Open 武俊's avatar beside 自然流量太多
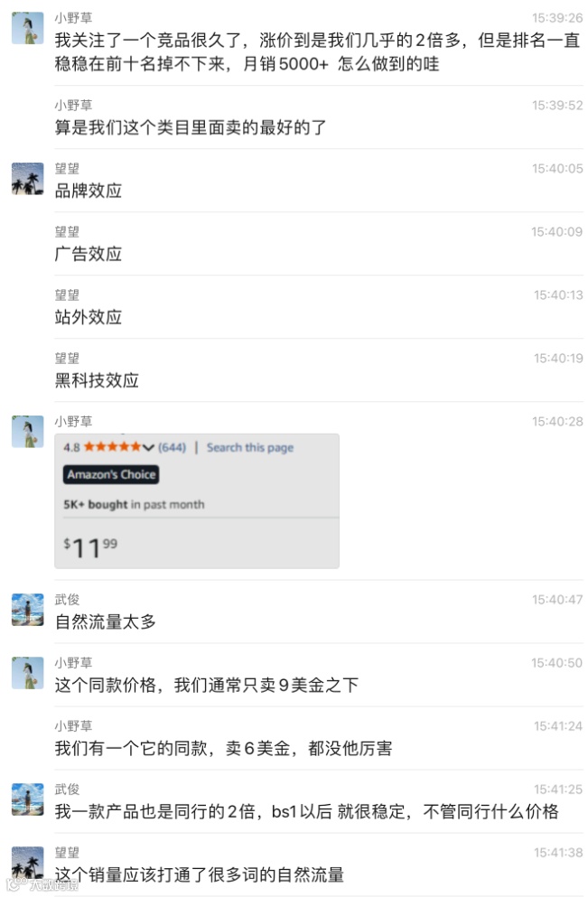This screenshot has height=897, width=588. (x=27, y=609)
